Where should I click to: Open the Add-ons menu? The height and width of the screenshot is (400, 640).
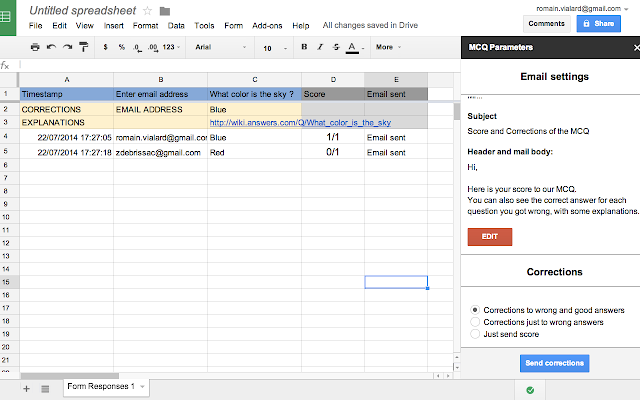[x=267, y=26]
